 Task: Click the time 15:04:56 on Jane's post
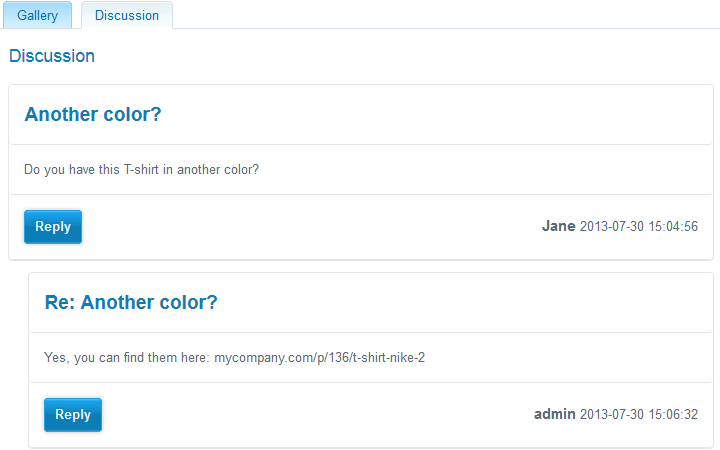[x=673, y=226]
